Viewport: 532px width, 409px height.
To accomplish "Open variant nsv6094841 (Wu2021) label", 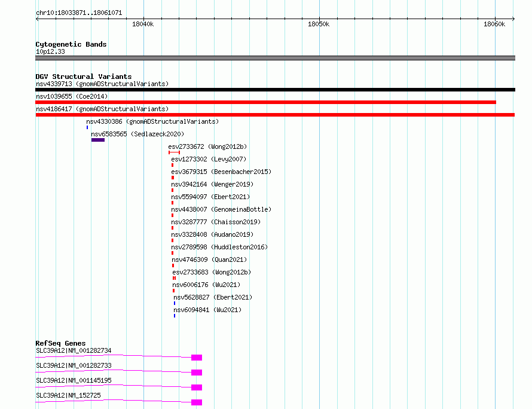I will [x=207, y=310].
